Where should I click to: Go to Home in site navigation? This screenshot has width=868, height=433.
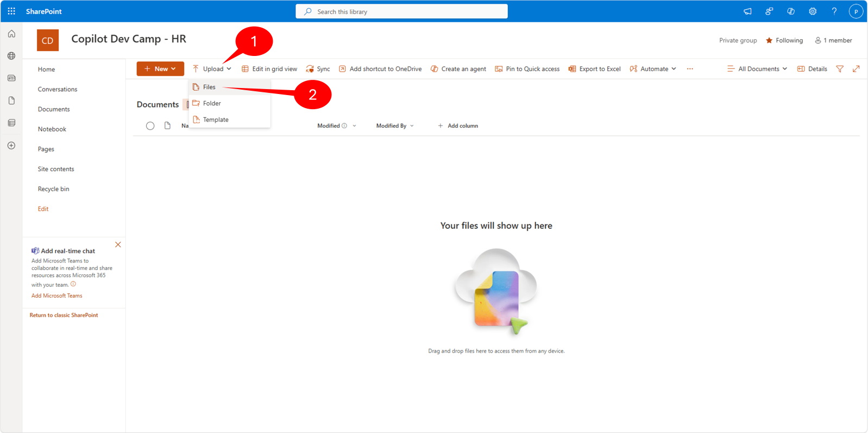coord(46,70)
